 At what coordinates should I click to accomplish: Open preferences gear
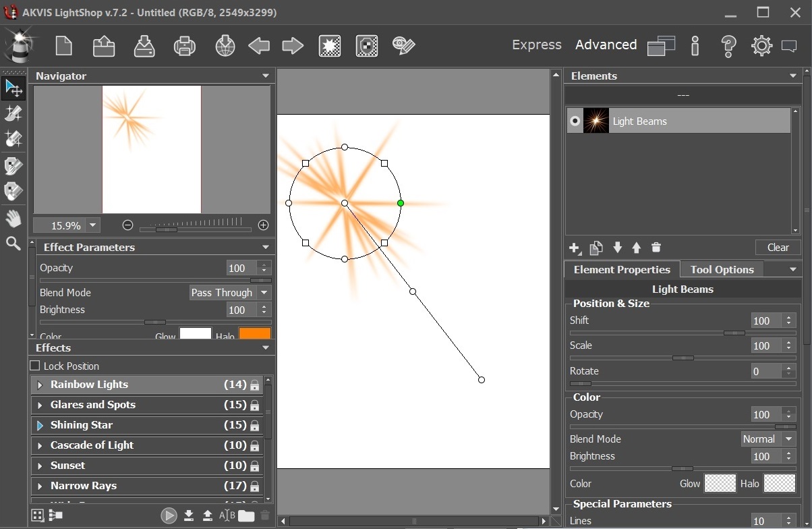coord(762,46)
